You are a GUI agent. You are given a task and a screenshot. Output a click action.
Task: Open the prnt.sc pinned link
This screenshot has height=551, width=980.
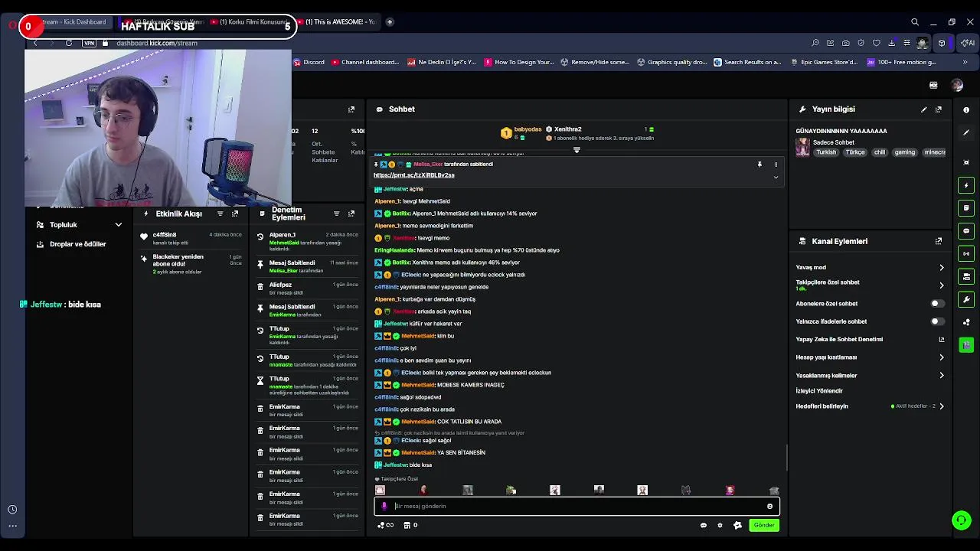[414, 175]
